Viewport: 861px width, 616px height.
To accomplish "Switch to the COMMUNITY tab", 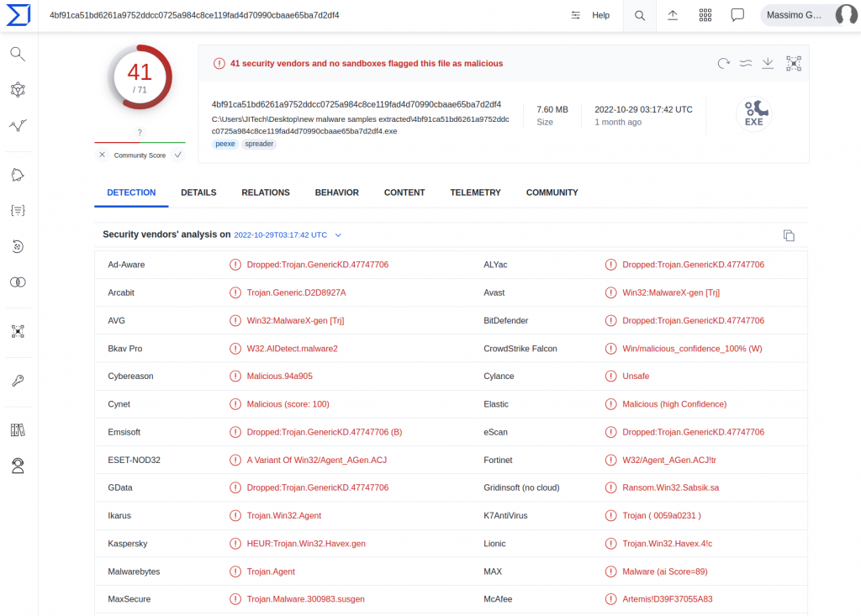I will [x=552, y=192].
